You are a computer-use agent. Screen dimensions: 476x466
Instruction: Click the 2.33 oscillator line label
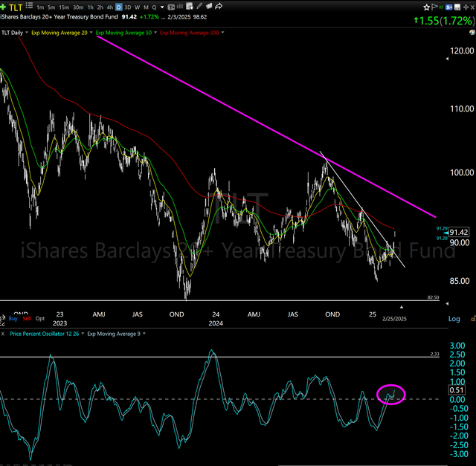coord(434,354)
